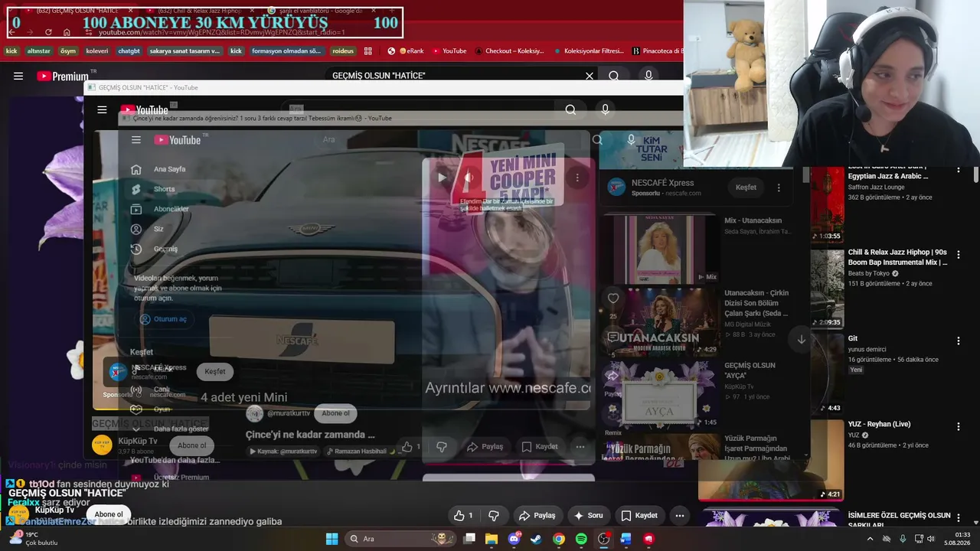Screen dimensions: 980x551
Task: Toggle the volume icon in the system tray
Action: 931,539
